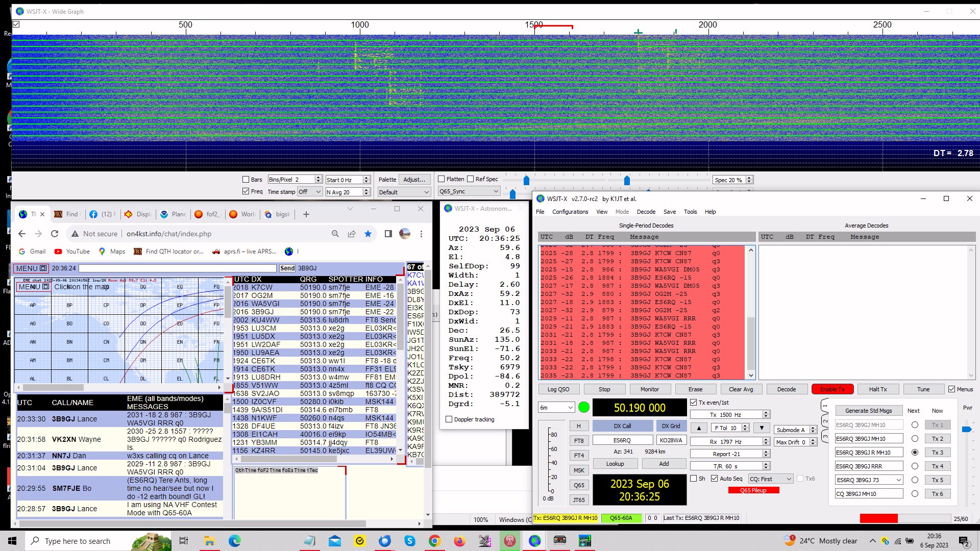
Task: Open Firefox from the taskbar
Action: (459, 541)
